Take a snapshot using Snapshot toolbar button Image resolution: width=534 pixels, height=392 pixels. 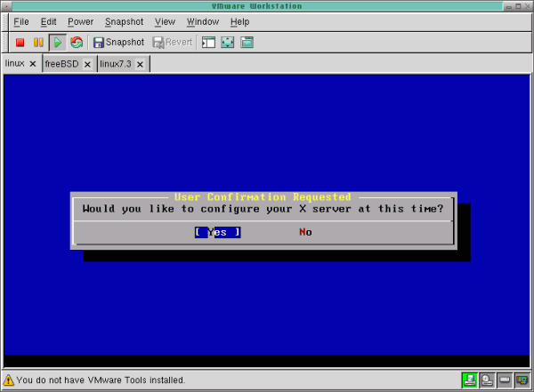(118, 43)
